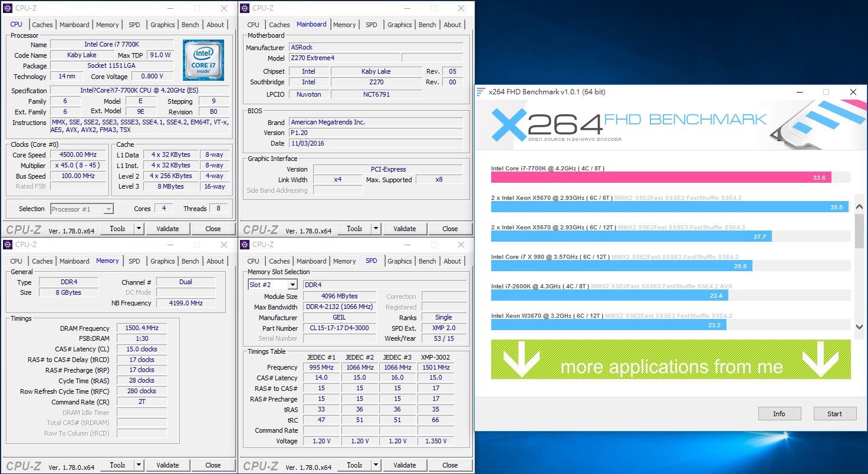Screen dimensions: 868x474
Task: Switch to Memory tab in the SPD window
Action: pyautogui.click(x=344, y=261)
